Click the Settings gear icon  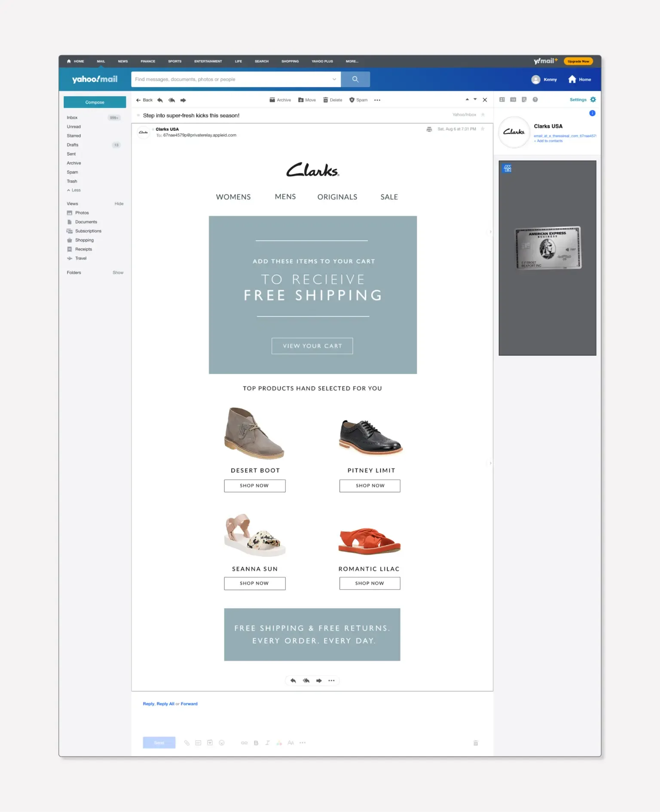593,100
